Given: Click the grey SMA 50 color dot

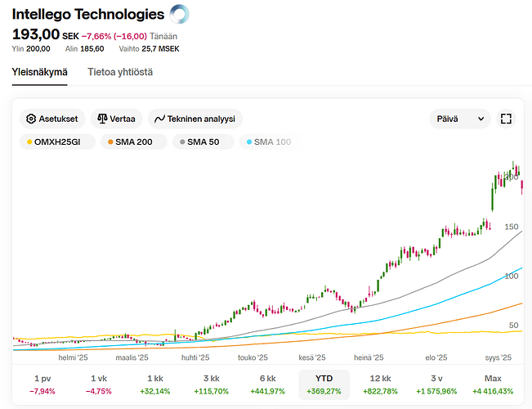Looking at the screenshot, I should [x=182, y=142].
